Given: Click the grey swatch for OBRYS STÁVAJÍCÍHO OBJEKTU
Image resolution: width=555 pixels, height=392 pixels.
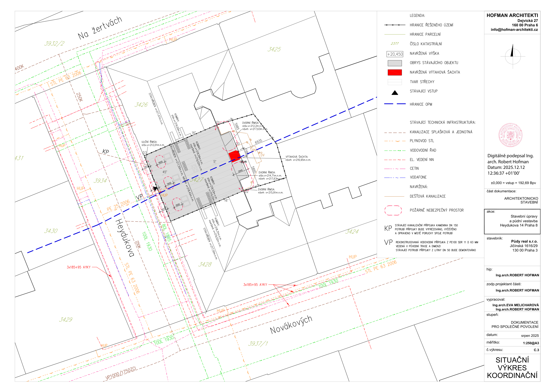Looking at the screenshot, I should tap(395, 63).
